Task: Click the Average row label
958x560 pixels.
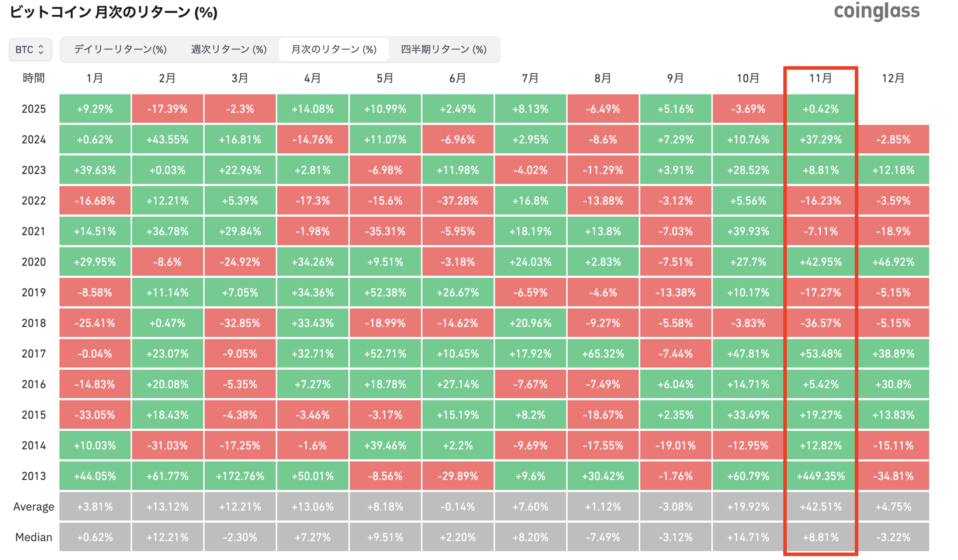Action: pos(34,507)
